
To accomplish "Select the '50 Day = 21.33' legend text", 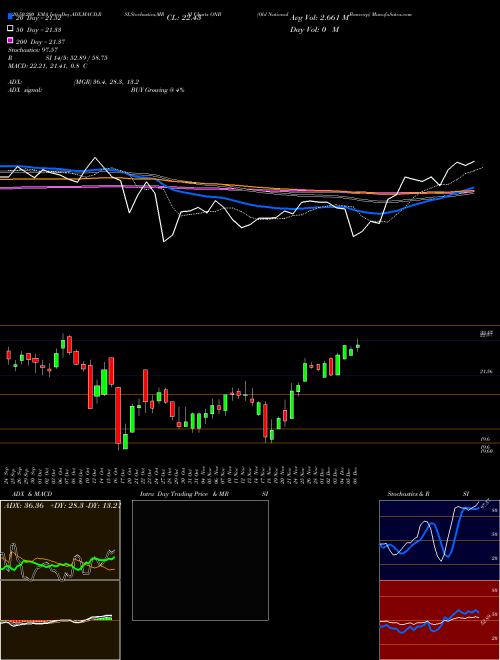I will click(39, 29).
